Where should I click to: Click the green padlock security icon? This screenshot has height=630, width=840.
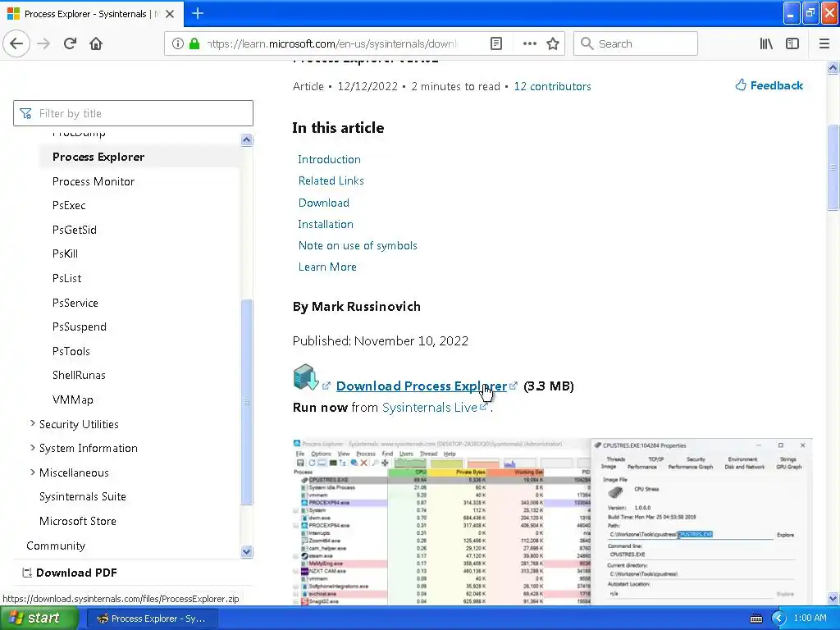[194, 43]
